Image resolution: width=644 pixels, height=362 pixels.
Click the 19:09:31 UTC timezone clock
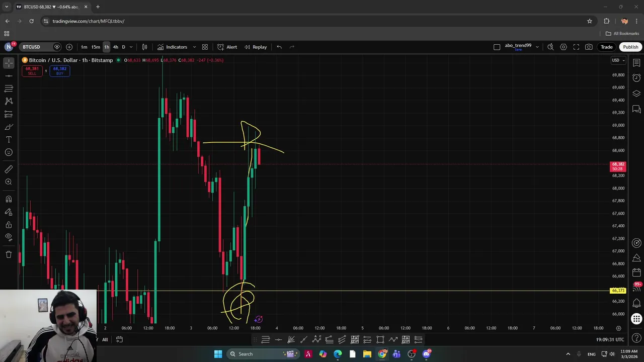[611, 339]
